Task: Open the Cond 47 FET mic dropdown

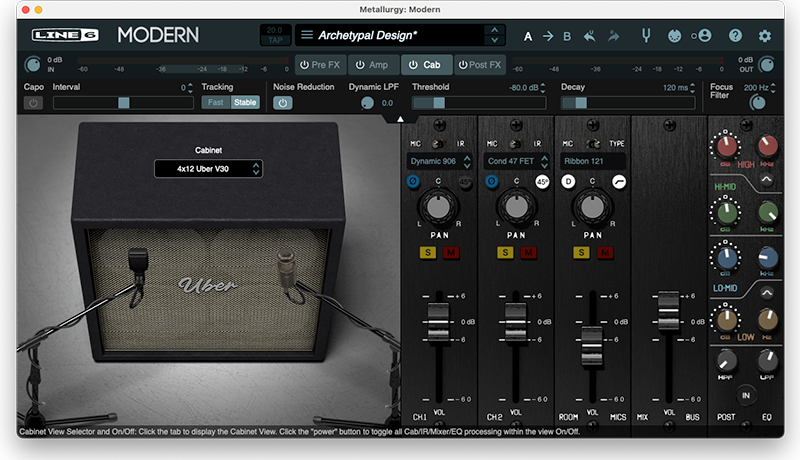Action: click(x=516, y=161)
